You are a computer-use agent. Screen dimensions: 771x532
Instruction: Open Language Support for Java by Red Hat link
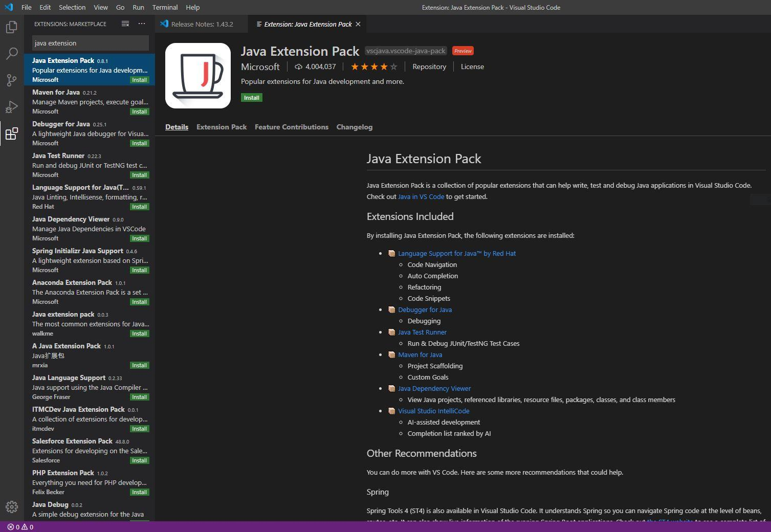pyautogui.click(x=457, y=253)
